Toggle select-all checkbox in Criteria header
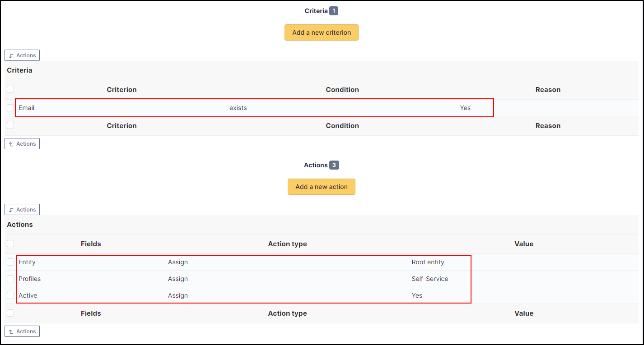 click(10, 89)
